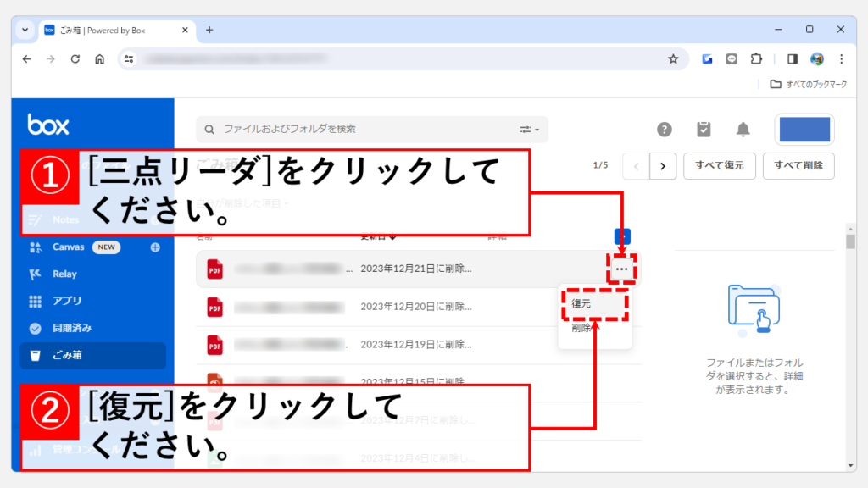Open the Chrome three-dot menu

click(x=842, y=58)
